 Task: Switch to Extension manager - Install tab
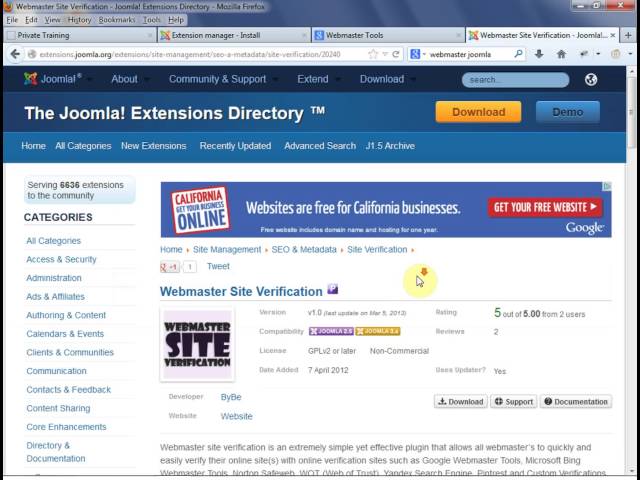point(234,35)
